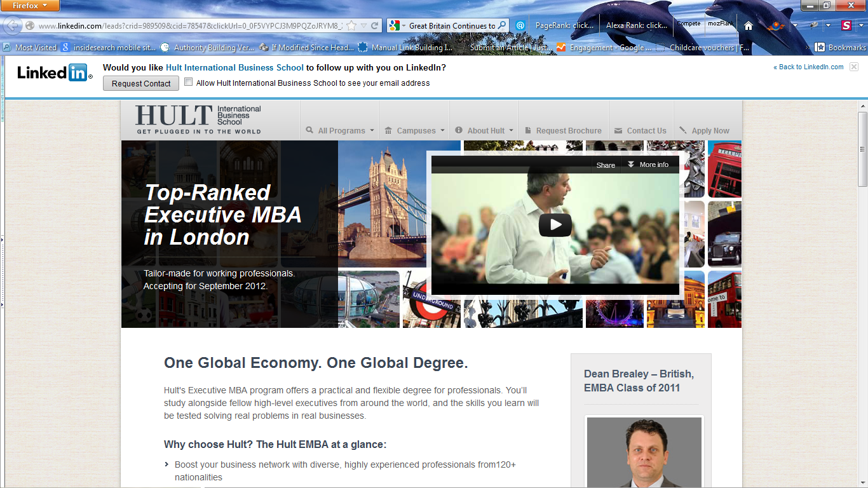868x488 pixels.
Task: Open the URL history dropdown arrow
Action: click(363, 26)
